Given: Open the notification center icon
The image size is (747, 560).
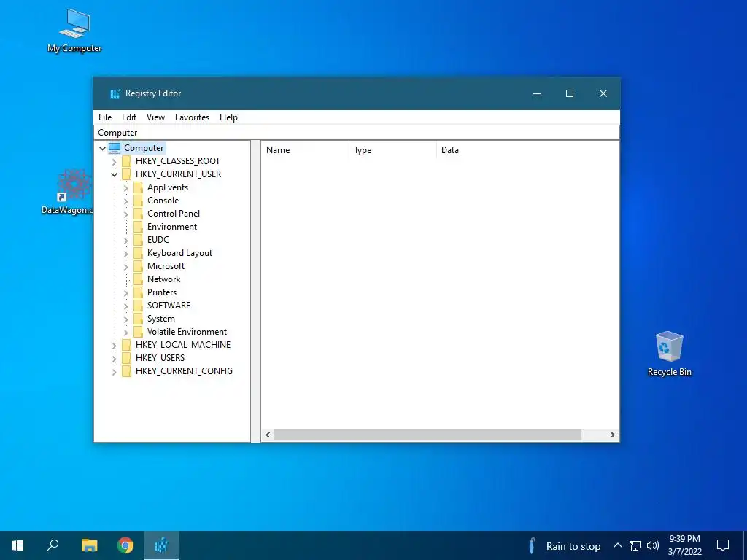Looking at the screenshot, I should point(723,545).
